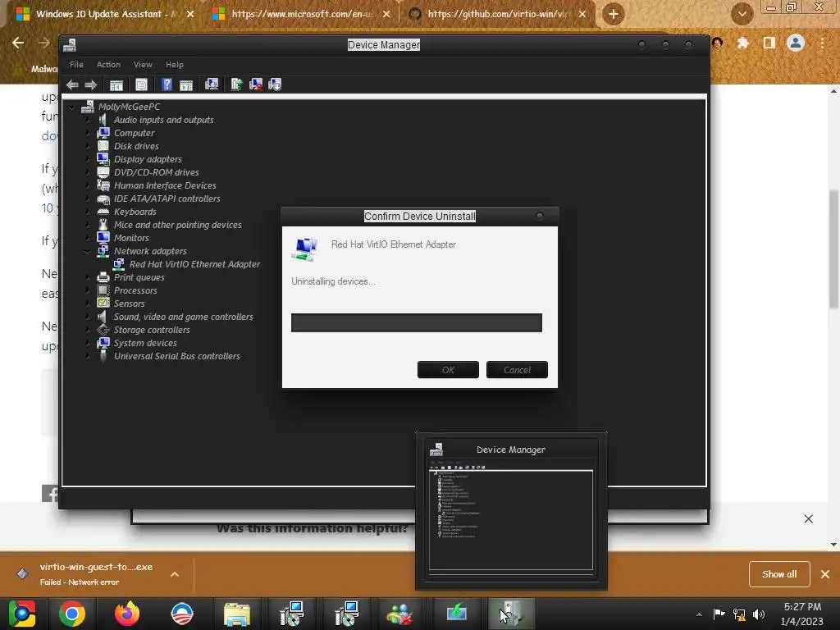840x630 pixels.
Task: Click OK in Confirm Device Uninstall dialog
Action: pyautogui.click(x=448, y=370)
